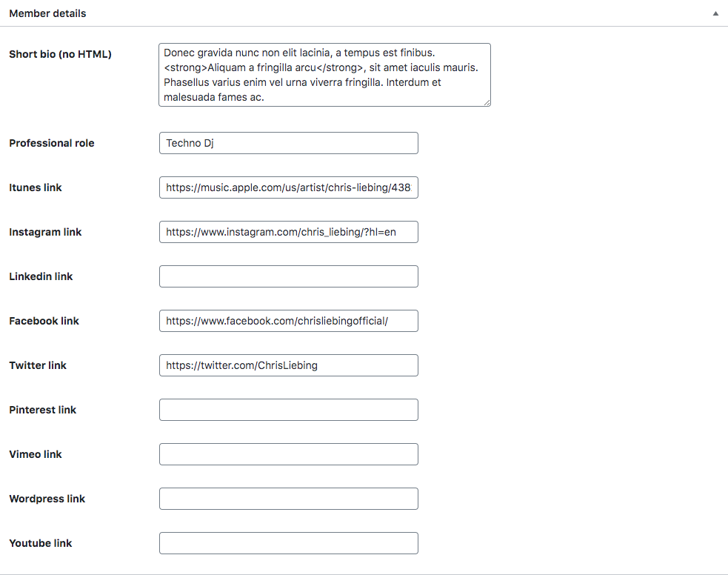728x575 pixels.
Task: Collapse the Member details panel arrow
Action: tap(715, 13)
